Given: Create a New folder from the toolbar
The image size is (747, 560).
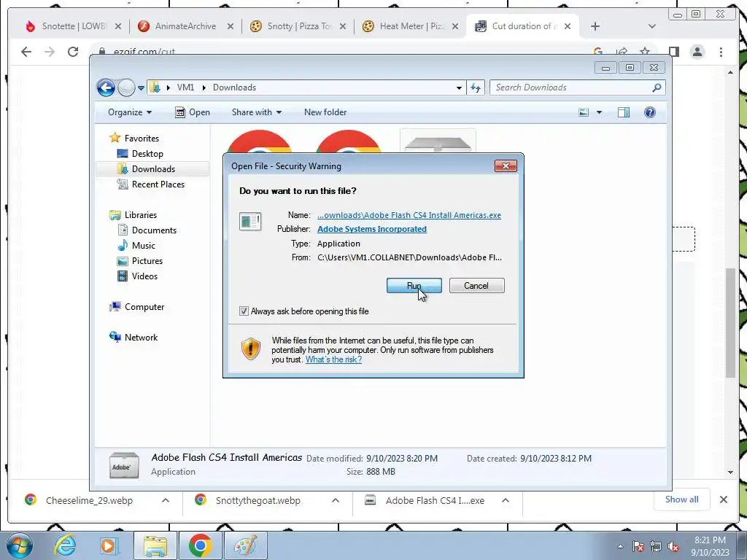Looking at the screenshot, I should click(325, 112).
